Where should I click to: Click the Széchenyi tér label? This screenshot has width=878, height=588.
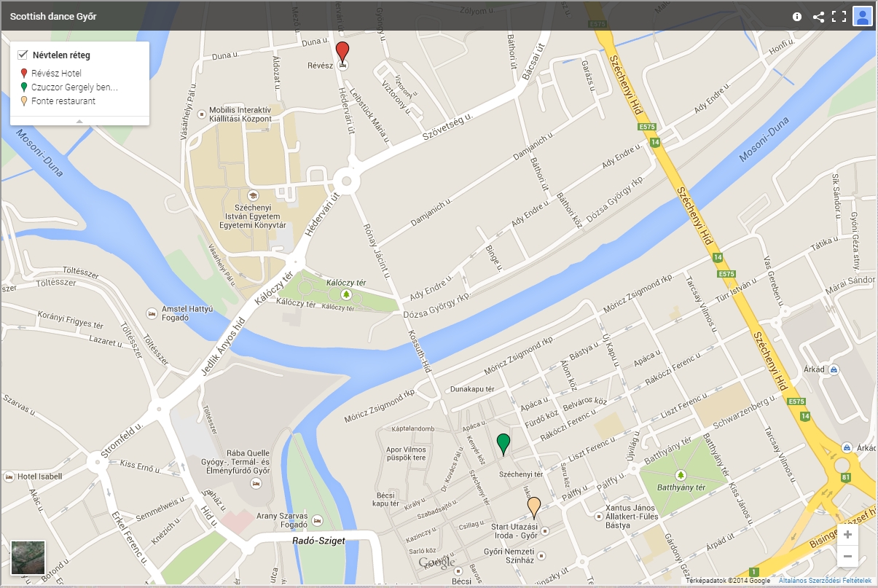521,474
